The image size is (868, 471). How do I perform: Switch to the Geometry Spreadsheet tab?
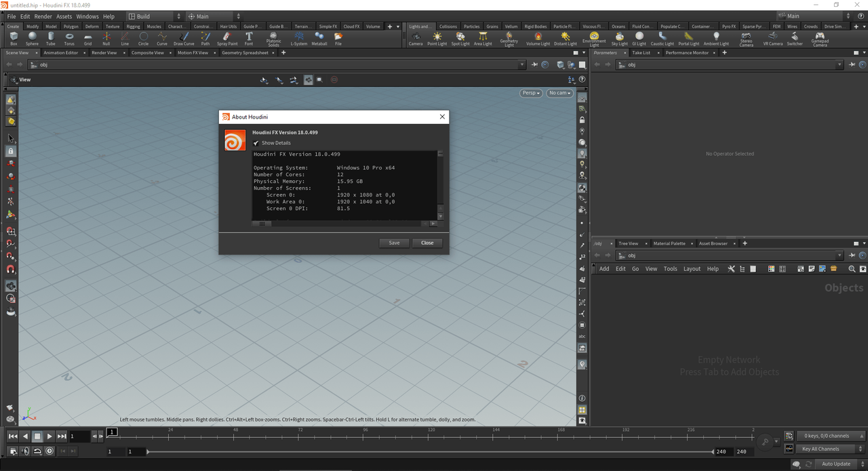[x=244, y=52]
